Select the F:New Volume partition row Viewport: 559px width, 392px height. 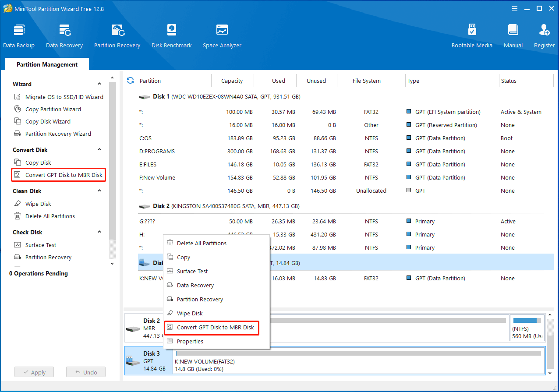[x=346, y=177]
